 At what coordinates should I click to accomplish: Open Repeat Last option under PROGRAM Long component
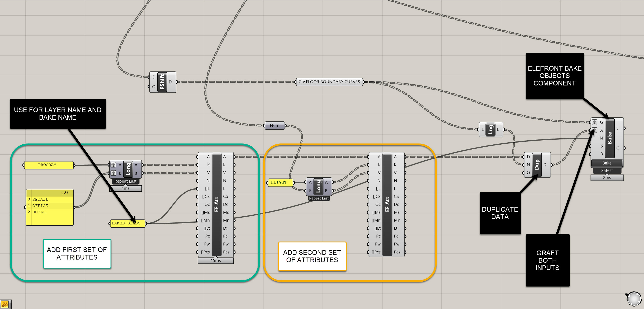125,181
